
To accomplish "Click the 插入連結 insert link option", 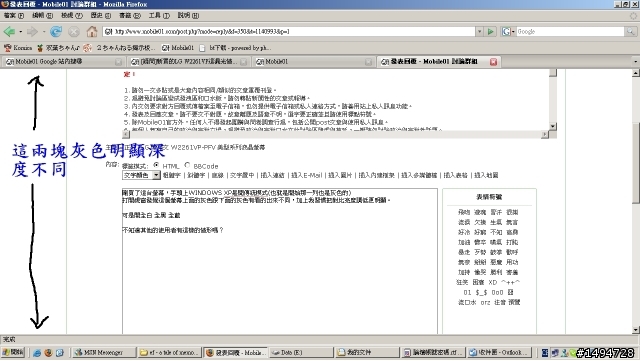I will pos(272,175).
